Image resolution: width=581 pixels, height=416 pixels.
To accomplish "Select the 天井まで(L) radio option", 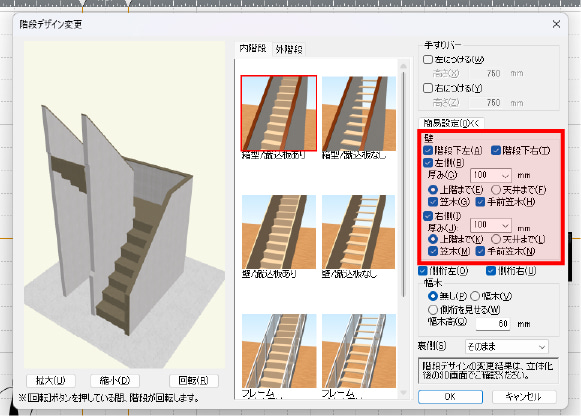I will pyautogui.click(x=496, y=239).
